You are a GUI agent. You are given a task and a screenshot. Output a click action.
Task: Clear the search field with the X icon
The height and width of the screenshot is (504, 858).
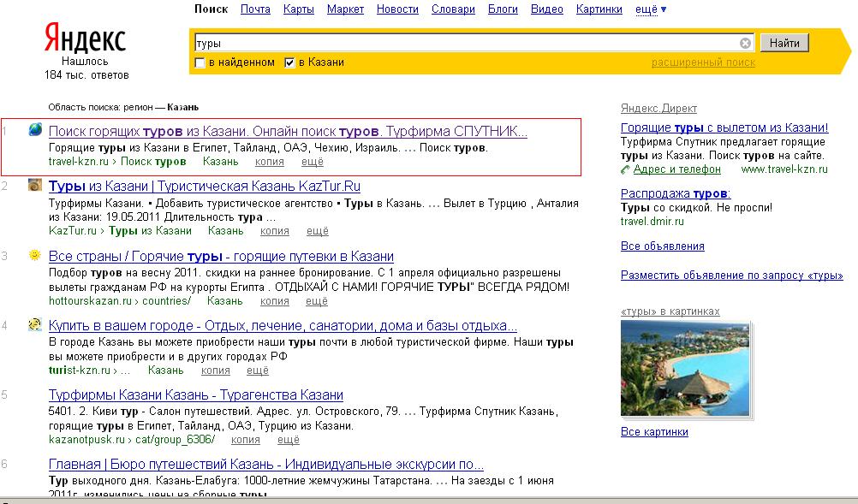(x=745, y=43)
